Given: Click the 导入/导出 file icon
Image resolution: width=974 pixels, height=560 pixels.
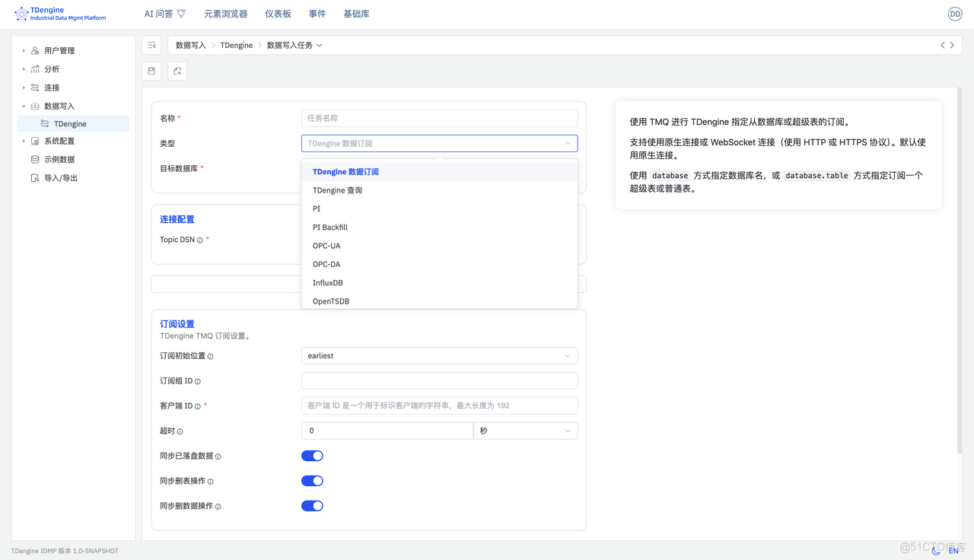Looking at the screenshot, I should [x=35, y=178].
